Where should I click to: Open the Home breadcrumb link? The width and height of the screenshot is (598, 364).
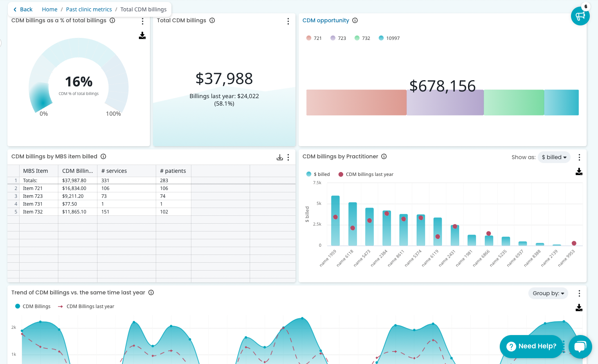(50, 9)
